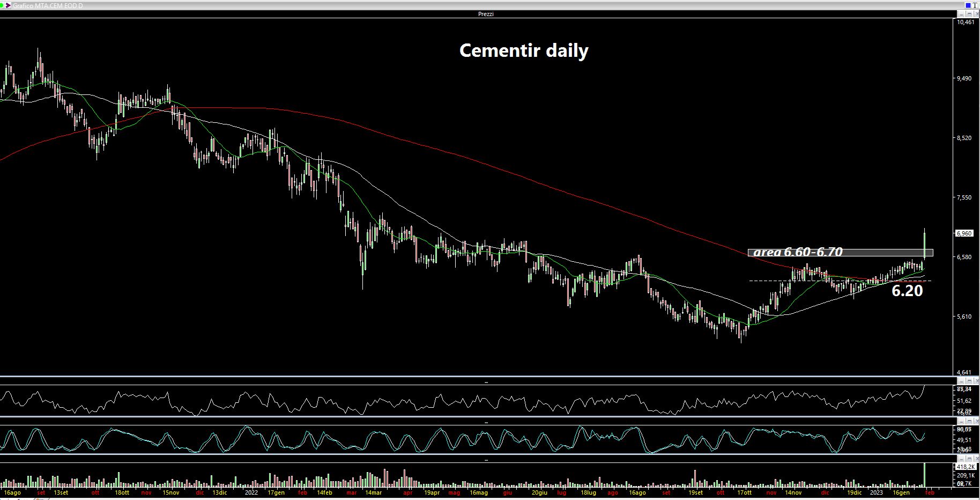Click the 209,1K volume scale value

click(966, 475)
